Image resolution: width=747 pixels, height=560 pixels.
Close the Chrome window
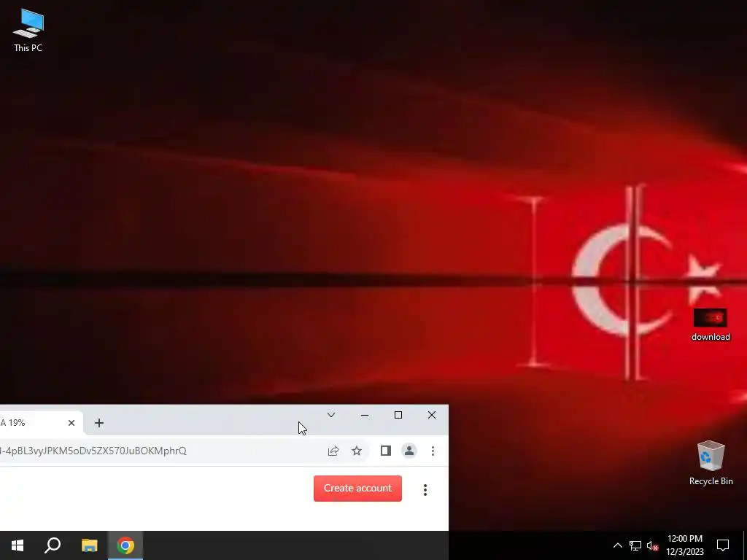pyautogui.click(x=432, y=415)
